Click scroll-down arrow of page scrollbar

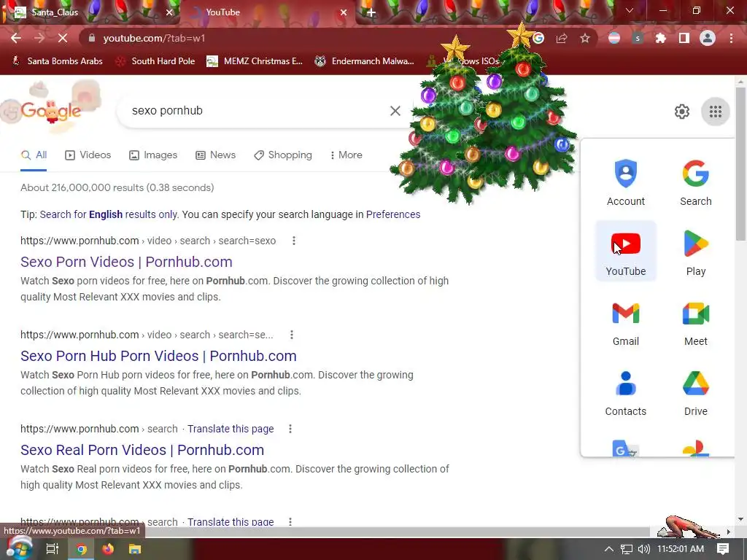click(x=740, y=519)
